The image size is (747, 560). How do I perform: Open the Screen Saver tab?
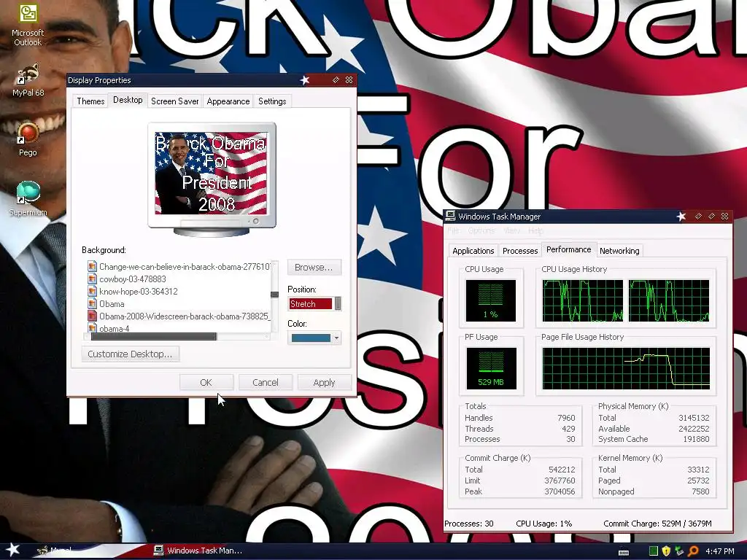click(175, 101)
